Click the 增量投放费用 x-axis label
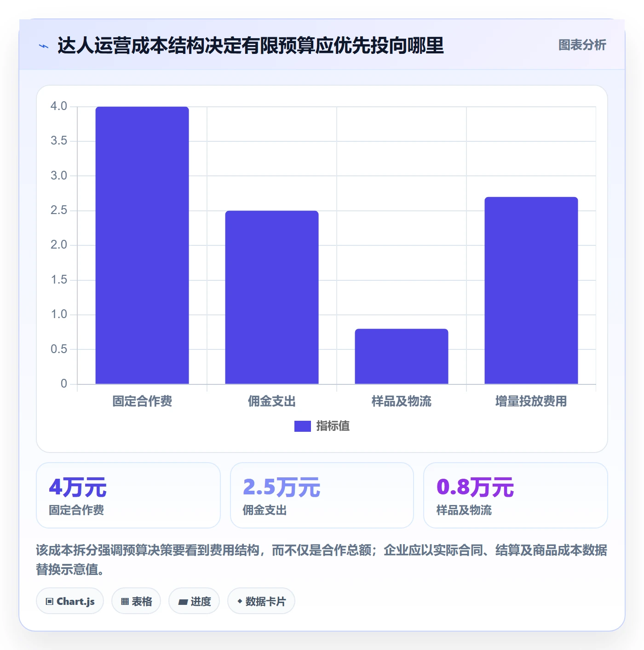 pos(531,401)
